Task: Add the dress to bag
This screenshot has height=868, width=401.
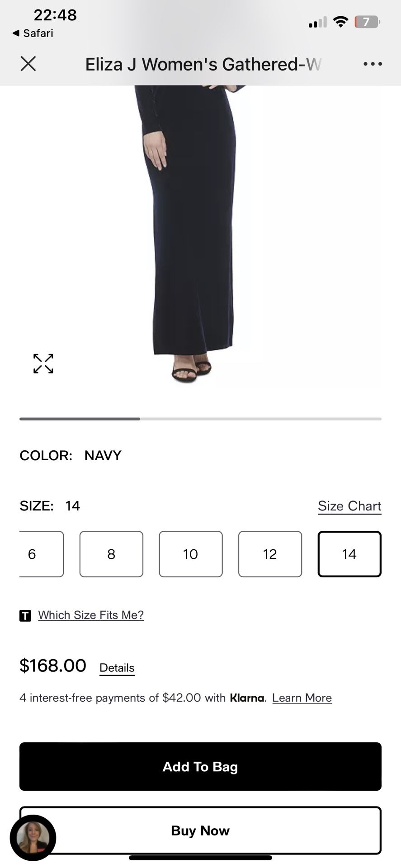Action: click(200, 766)
